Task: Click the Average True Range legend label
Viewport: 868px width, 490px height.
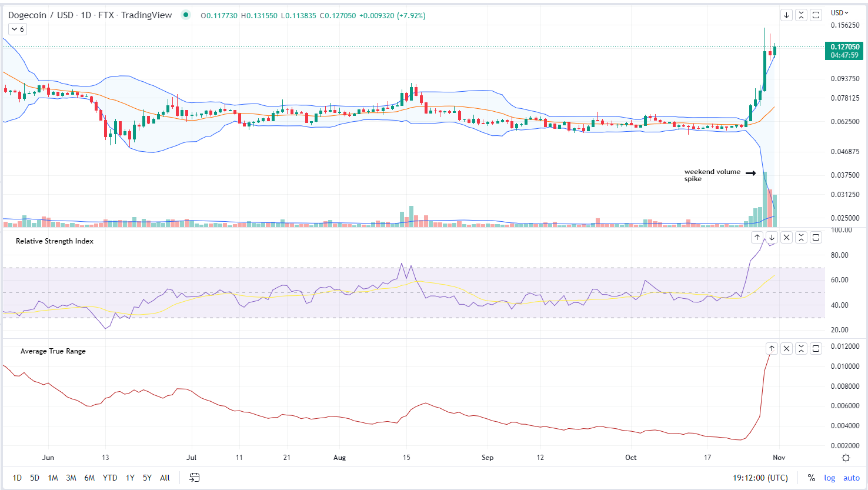Action: pyautogui.click(x=53, y=351)
